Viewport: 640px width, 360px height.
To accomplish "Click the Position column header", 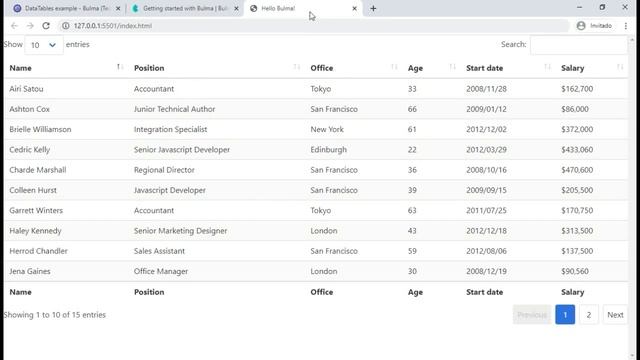I will [149, 68].
